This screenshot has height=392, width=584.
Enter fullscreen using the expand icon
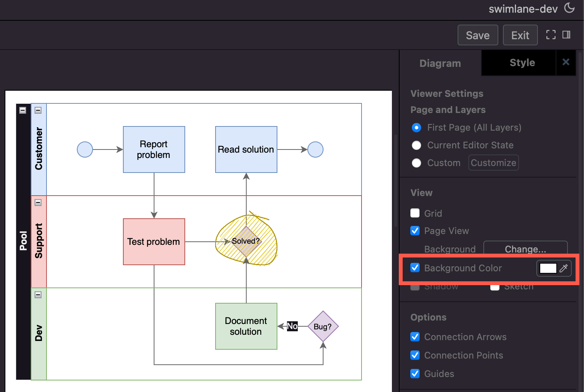click(551, 35)
